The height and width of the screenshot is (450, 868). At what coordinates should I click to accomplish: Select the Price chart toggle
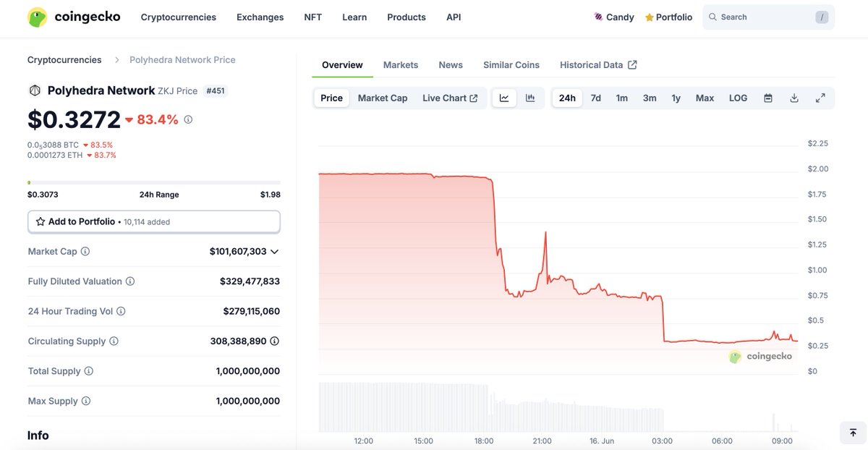pos(332,98)
